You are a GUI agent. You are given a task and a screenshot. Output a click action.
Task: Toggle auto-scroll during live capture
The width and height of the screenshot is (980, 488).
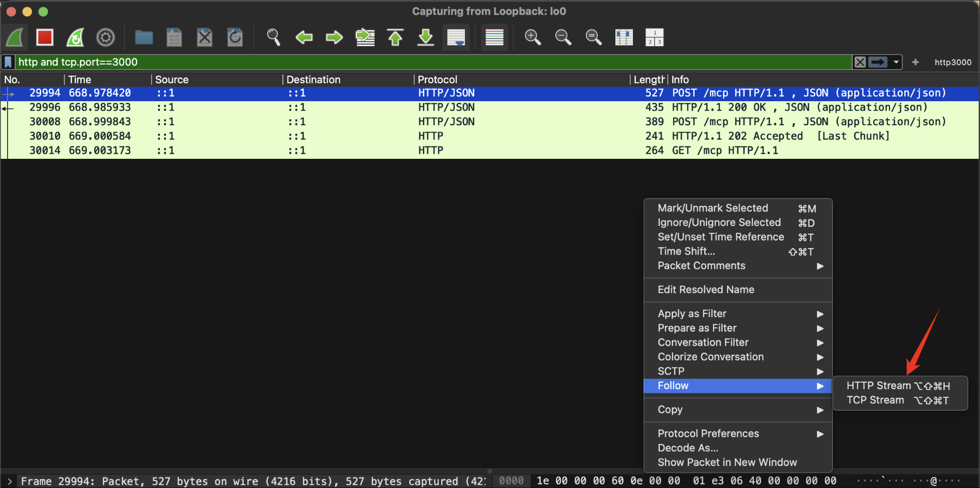456,37
